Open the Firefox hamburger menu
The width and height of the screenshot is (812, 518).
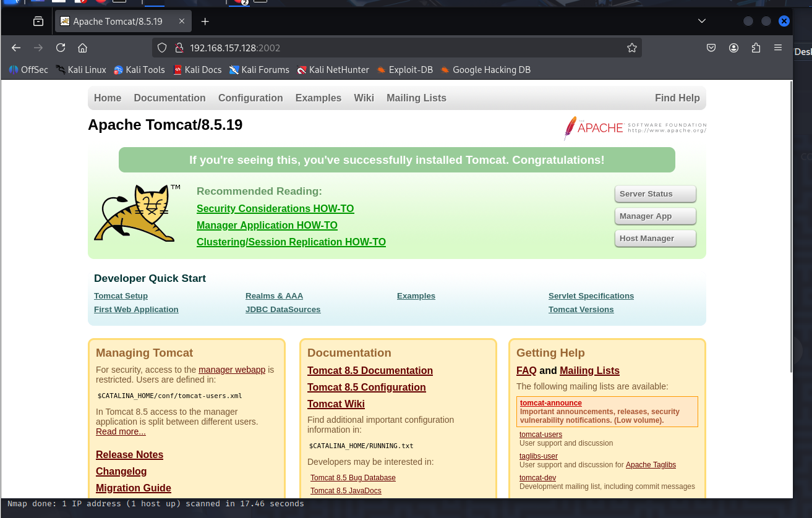click(778, 48)
